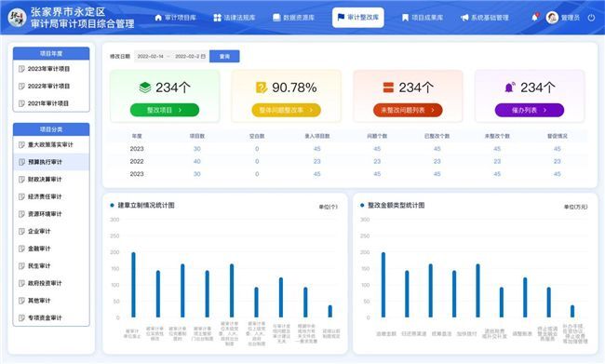Viewport: 605px width, 364px height.
Task: Click the 修改日期 label
Action: [120, 57]
